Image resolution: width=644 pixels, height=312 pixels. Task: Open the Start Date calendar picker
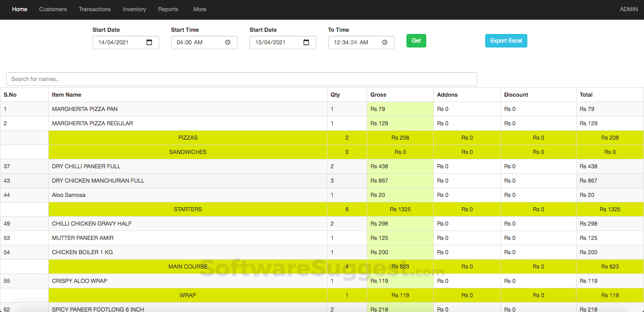pyautogui.click(x=150, y=42)
